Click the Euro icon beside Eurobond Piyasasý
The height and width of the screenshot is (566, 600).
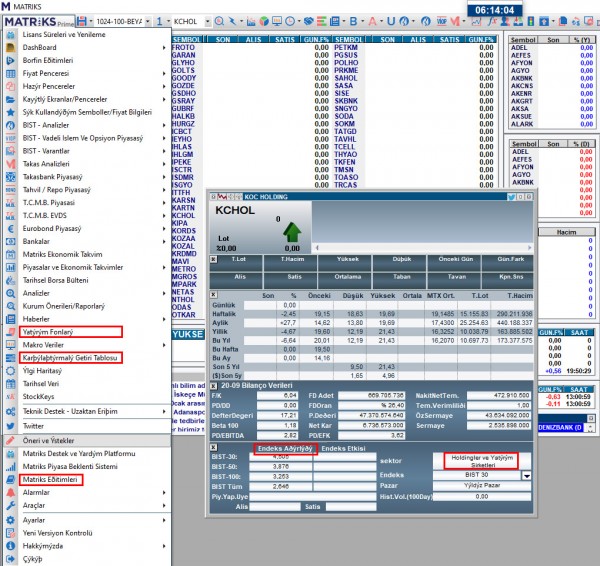pyautogui.click(x=11, y=228)
